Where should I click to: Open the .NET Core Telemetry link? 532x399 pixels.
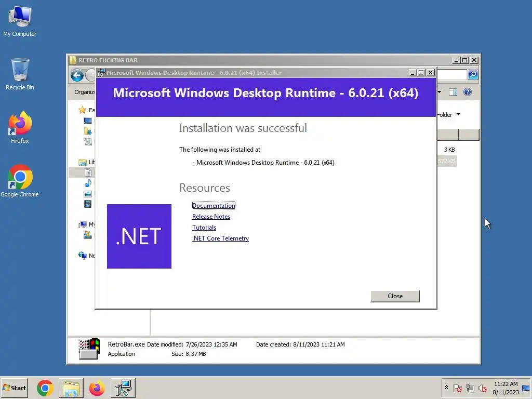(220, 238)
